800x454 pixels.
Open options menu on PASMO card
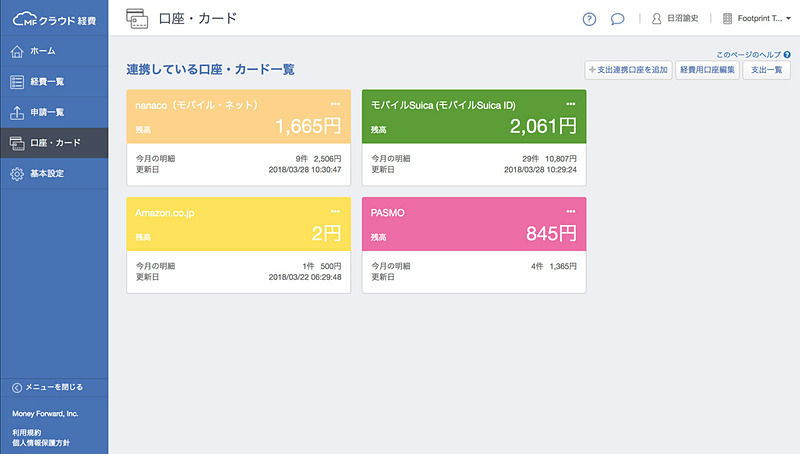pyautogui.click(x=570, y=211)
